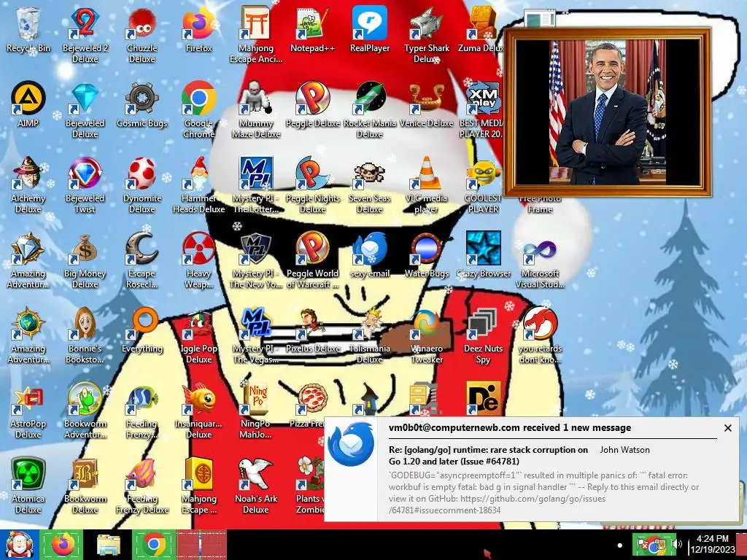Open the Crazy Browser shortcut
The width and height of the screenshot is (747, 560).
tap(483, 254)
